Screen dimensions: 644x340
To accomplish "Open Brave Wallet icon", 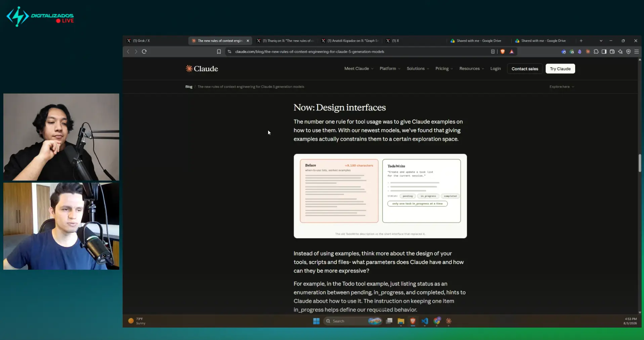I will click(612, 51).
